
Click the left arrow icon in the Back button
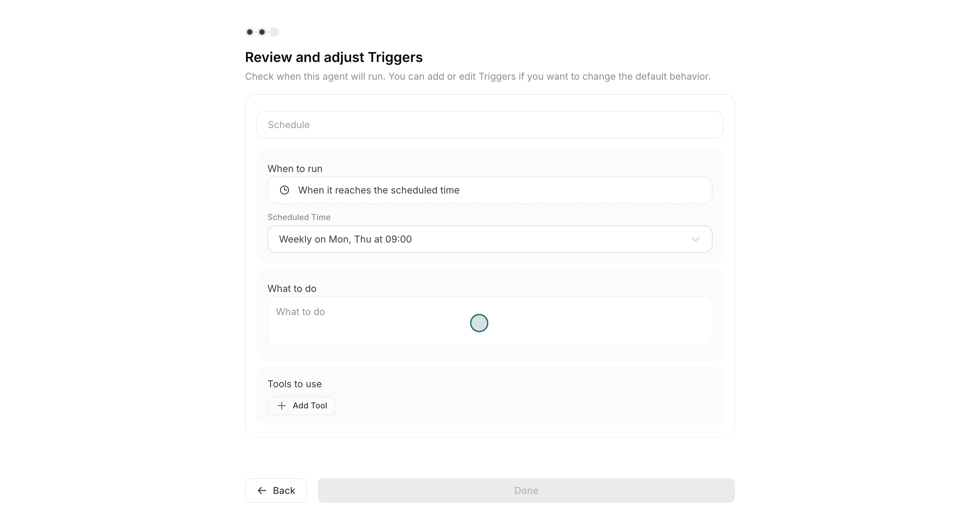(x=261, y=490)
